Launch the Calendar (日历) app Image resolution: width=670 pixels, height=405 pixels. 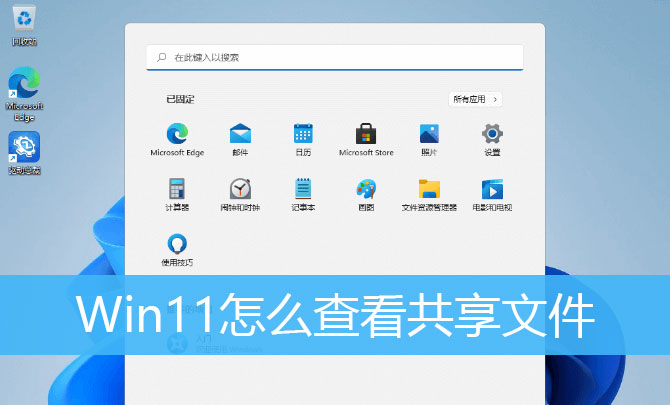pos(303,140)
